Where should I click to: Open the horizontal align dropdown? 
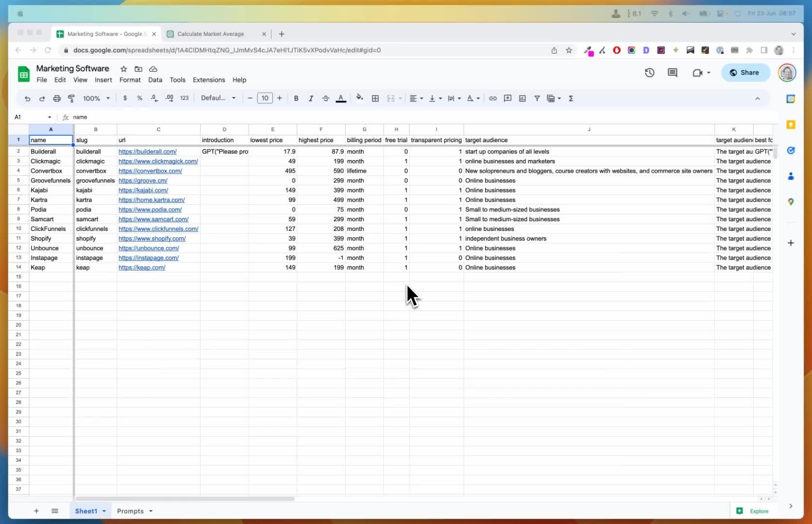click(x=416, y=98)
